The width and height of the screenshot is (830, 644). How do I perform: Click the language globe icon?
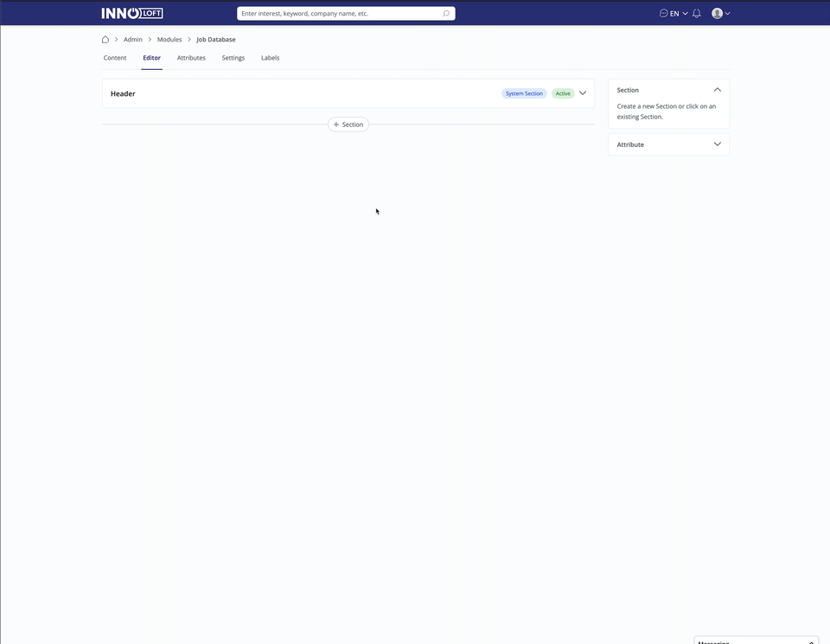coord(663,14)
